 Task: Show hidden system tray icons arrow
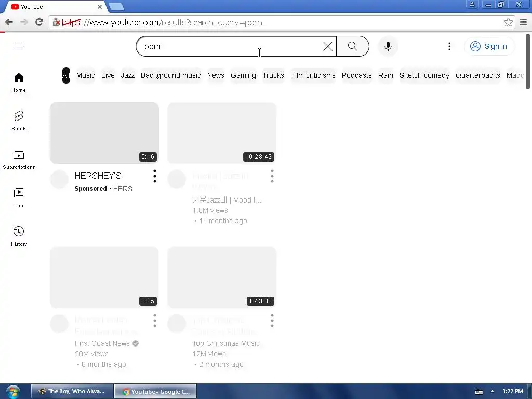(492, 392)
